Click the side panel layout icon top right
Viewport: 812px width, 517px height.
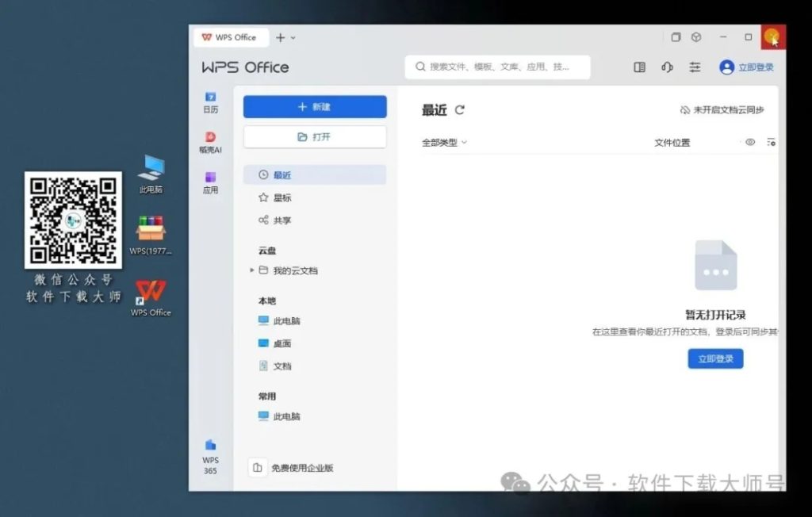coord(639,67)
